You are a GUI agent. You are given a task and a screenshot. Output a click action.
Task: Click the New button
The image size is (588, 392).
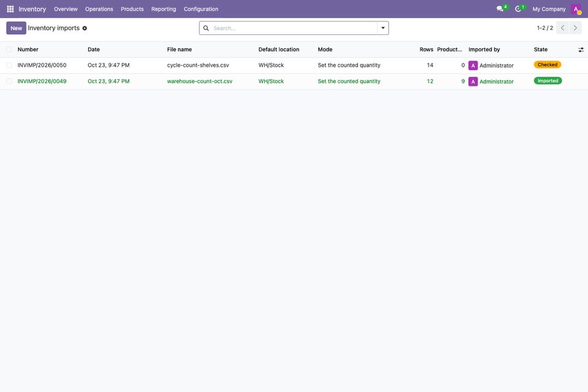(x=16, y=28)
